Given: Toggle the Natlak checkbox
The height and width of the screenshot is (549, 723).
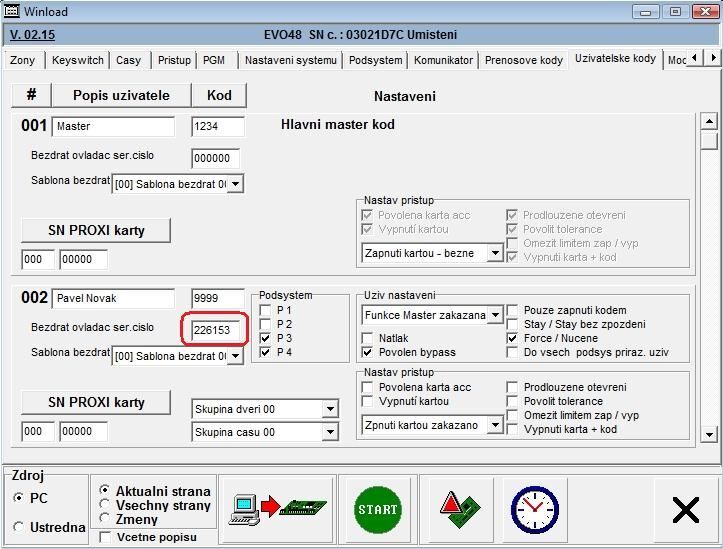Looking at the screenshot, I should coord(369,339).
